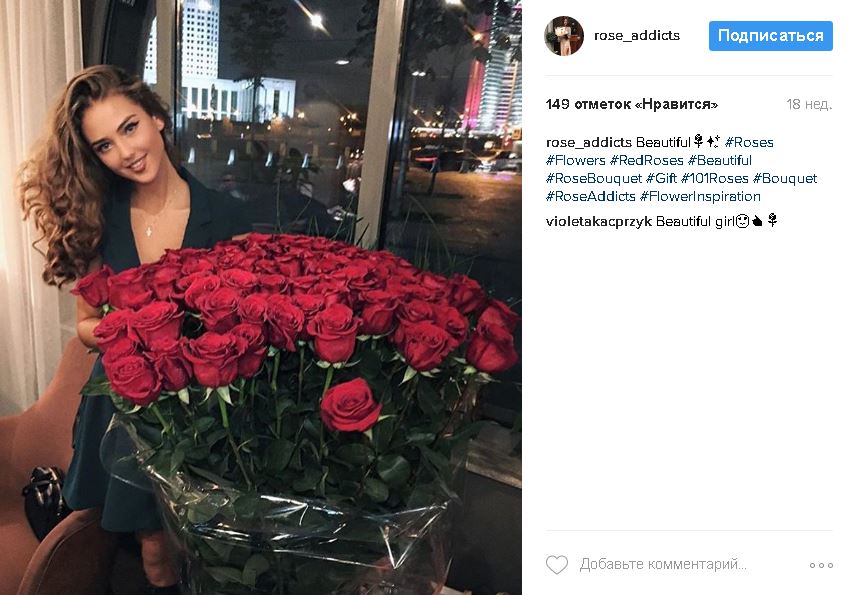Click the rose bouquet post photo
The image size is (855, 595).
point(261,297)
